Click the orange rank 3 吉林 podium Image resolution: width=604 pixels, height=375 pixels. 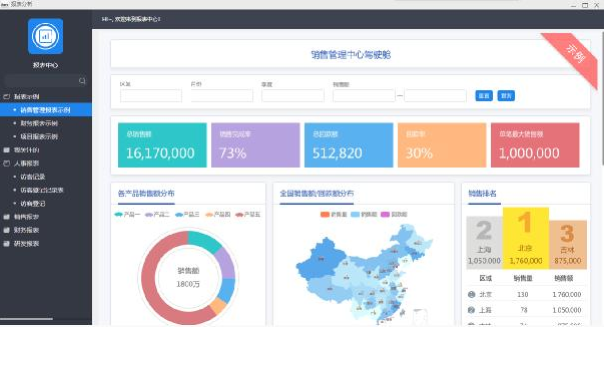(568, 245)
